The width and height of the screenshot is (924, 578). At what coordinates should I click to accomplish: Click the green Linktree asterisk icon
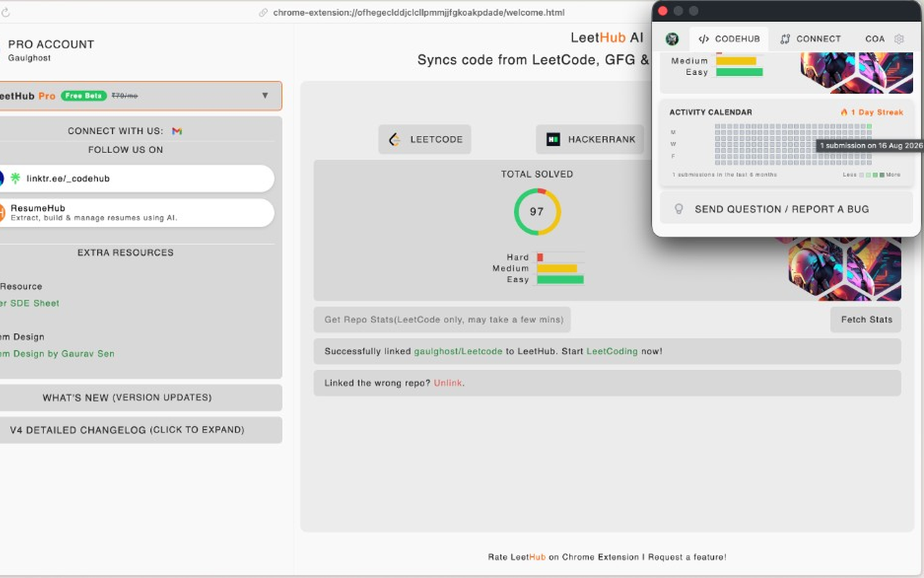pos(15,178)
